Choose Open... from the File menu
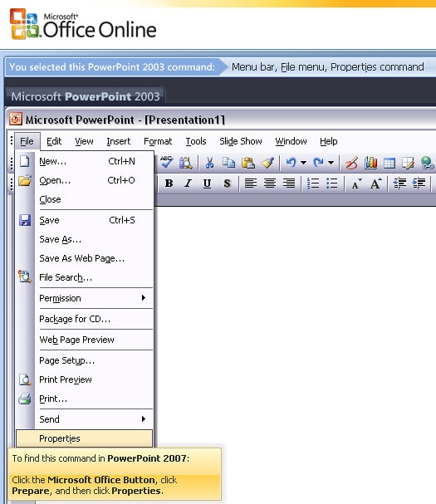Image resolution: width=436 pixels, height=504 pixels. [84, 181]
